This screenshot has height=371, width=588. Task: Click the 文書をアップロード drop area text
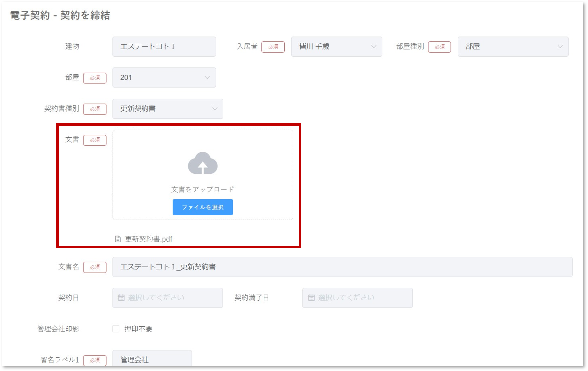202,189
